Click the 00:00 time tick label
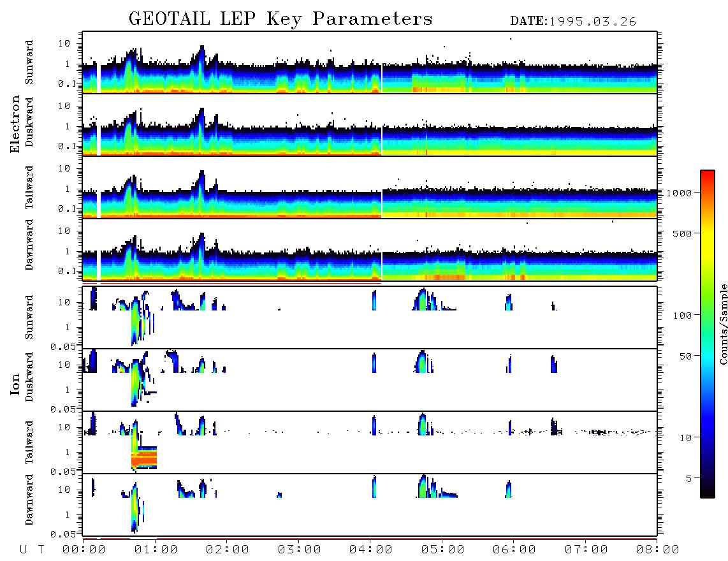The image size is (728, 561). (x=84, y=550)
